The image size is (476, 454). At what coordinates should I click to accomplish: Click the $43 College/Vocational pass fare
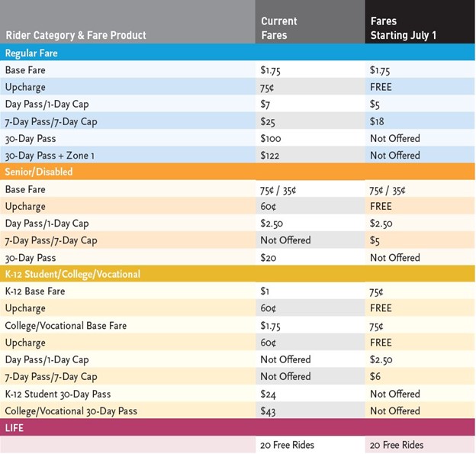coord(268,411)
